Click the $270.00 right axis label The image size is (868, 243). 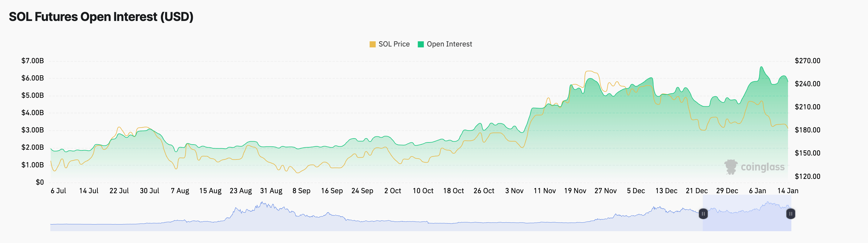click(x=807, y=61)
